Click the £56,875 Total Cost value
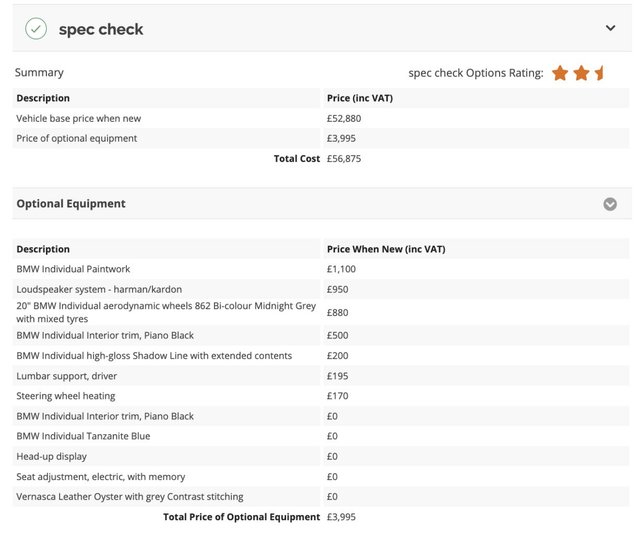640x535 pixels. [x=345, y=158]
